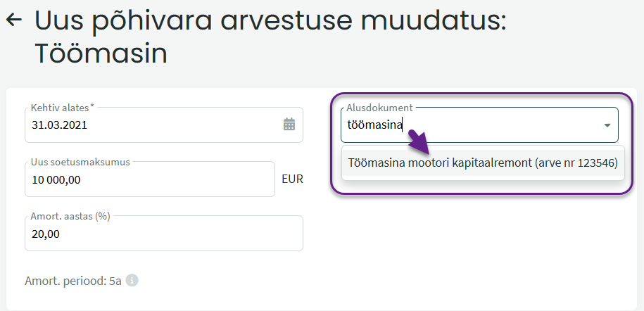
Task: Click the info icon beside Amort. periood
Action: tap(132, 280)
